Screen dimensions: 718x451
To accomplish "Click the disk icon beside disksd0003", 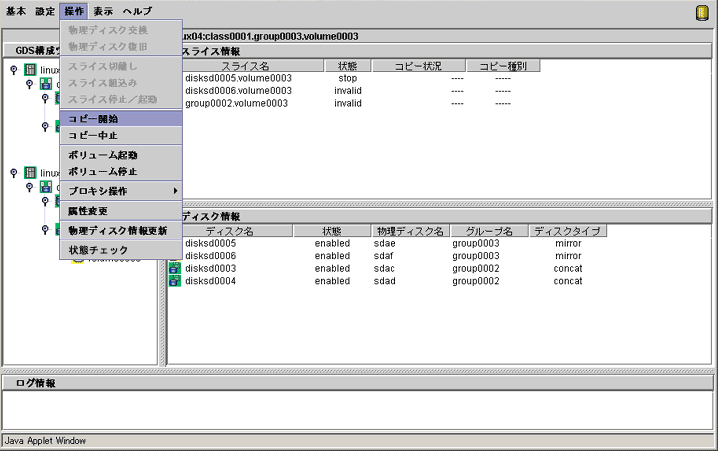I will (x=174, y=268).
